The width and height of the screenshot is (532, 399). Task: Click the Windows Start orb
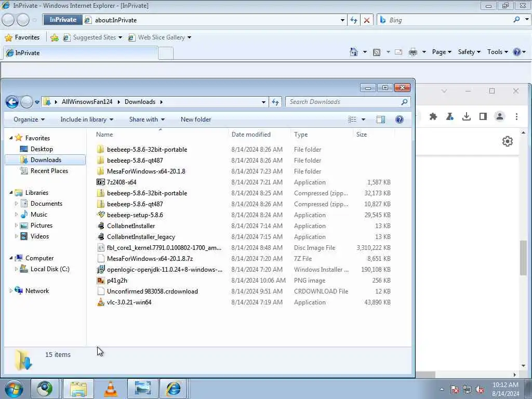click(14, 389)
